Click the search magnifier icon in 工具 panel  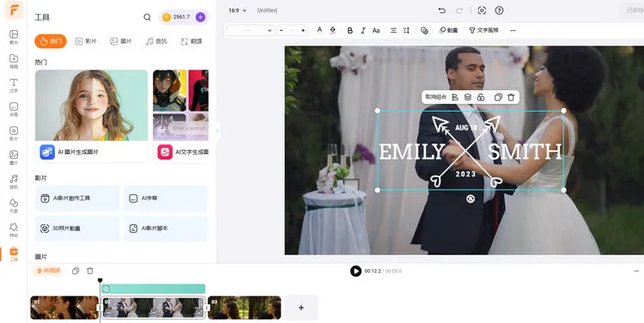147,17
